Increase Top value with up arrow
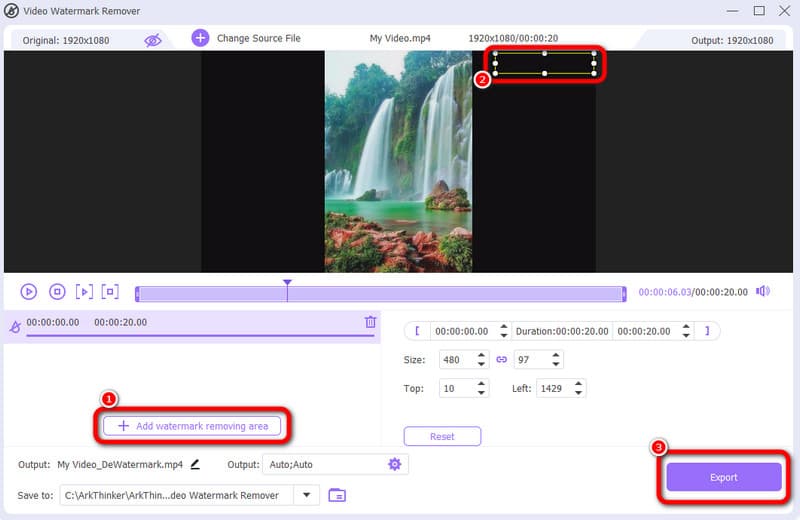Screen dimensions: 800x520 pyautogui.click(x=481, y=384)
